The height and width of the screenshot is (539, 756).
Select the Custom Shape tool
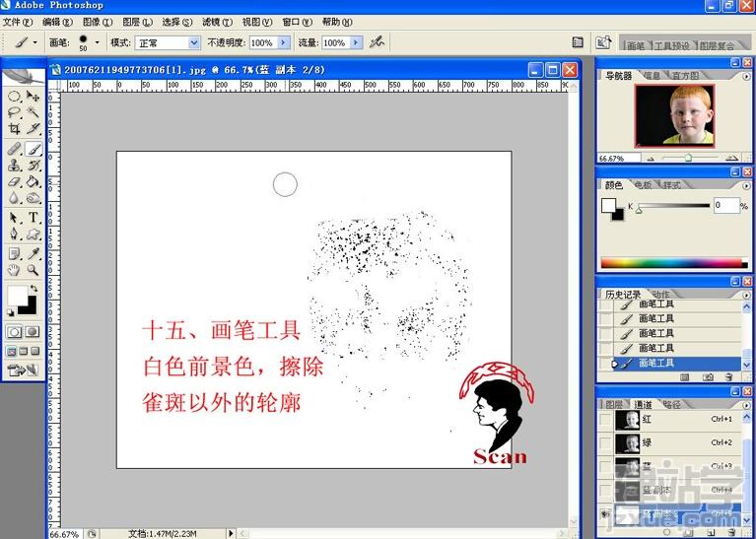pos(33,235)
